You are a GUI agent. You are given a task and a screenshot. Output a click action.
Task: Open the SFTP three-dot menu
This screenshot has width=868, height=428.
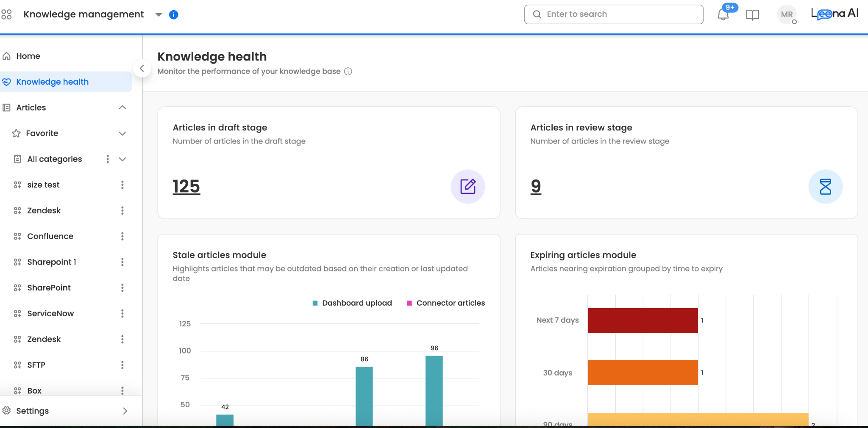coord(122,365)
